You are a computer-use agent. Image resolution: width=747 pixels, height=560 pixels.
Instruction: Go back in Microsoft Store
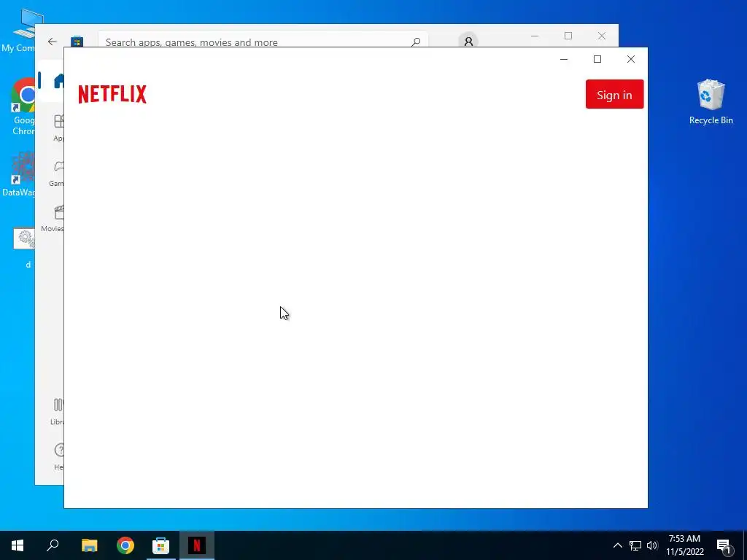[x=53, y=42]
